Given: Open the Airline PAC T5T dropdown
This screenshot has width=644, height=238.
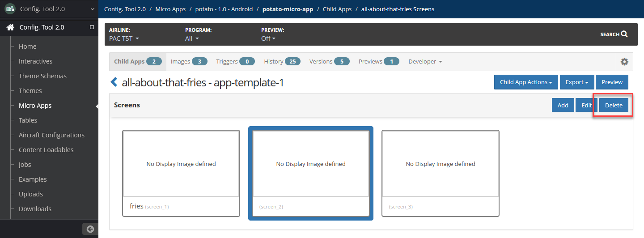Looking at the screenshot, I should [124, 38].
